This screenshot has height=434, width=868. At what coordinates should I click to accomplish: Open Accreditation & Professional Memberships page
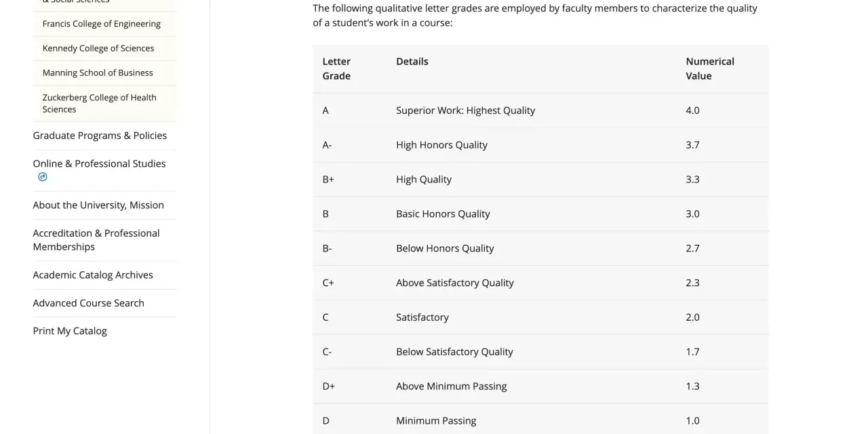pyautogui.click(x=96, y=240)
